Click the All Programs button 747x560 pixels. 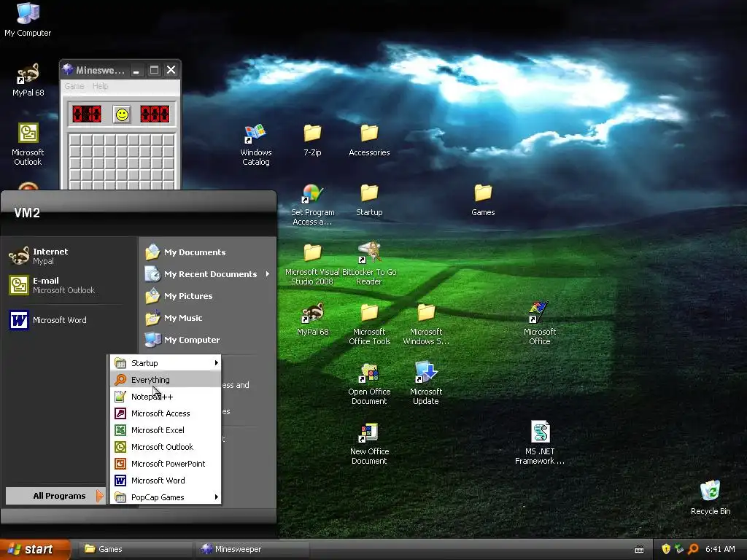55,496
